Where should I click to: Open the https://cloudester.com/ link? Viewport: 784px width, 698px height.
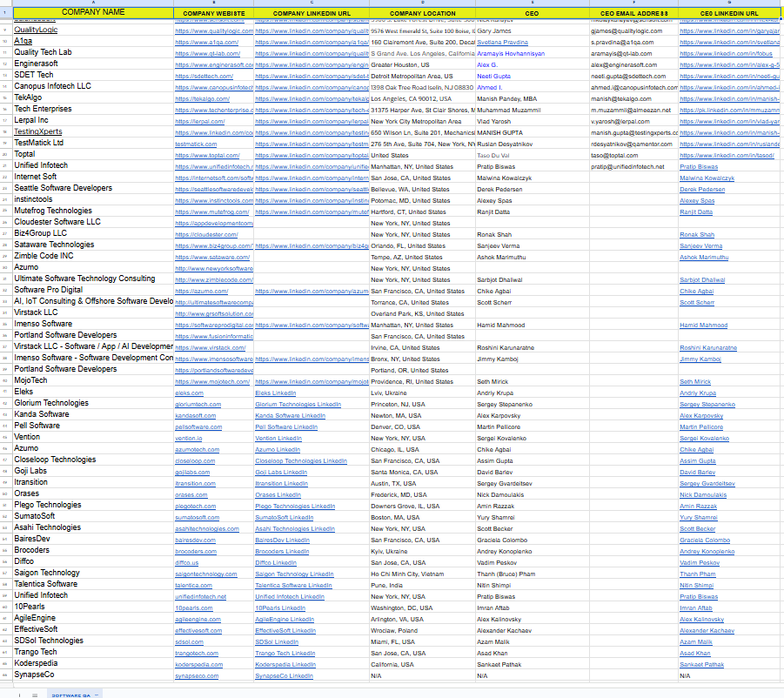point(206,234)
